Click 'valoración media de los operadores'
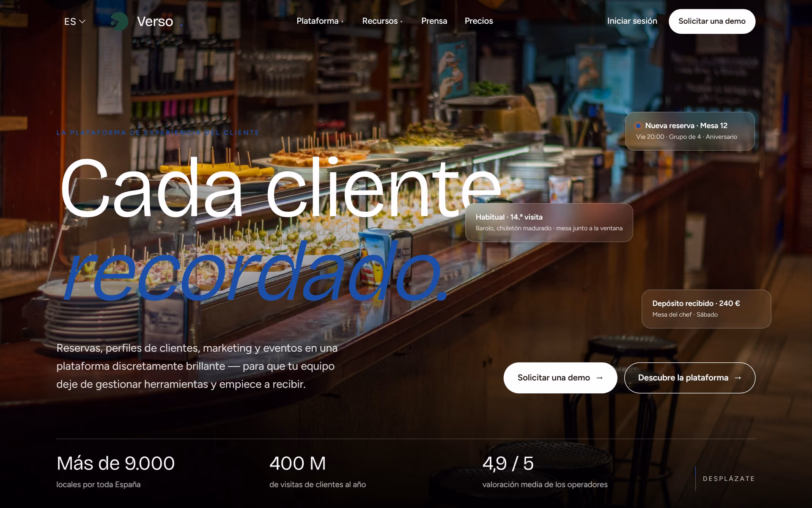The width and height of the screenshot is (812, 508). 545,484
